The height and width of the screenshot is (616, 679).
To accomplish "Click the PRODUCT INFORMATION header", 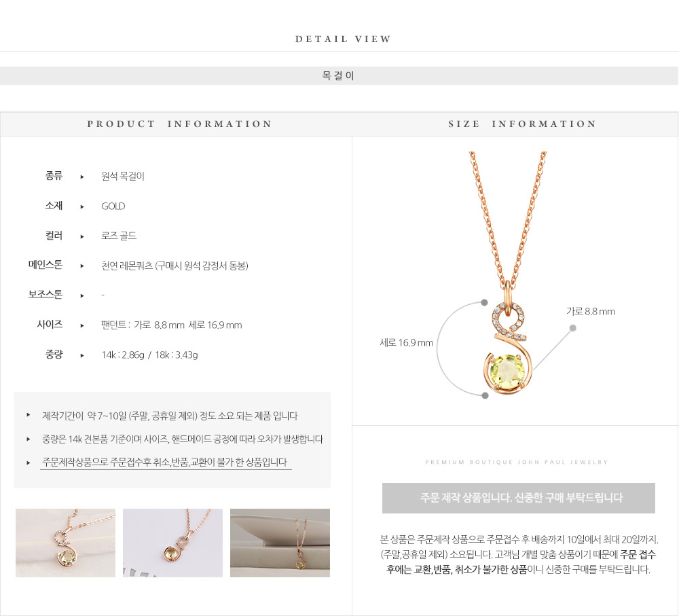I will pyautogui.click(x=179, y=124).
